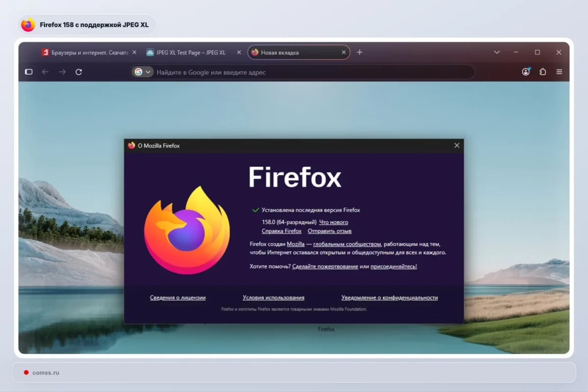Click the Firefox label under the dialog
This screenshot has width=588, height=392.
(x=326, y=329)
